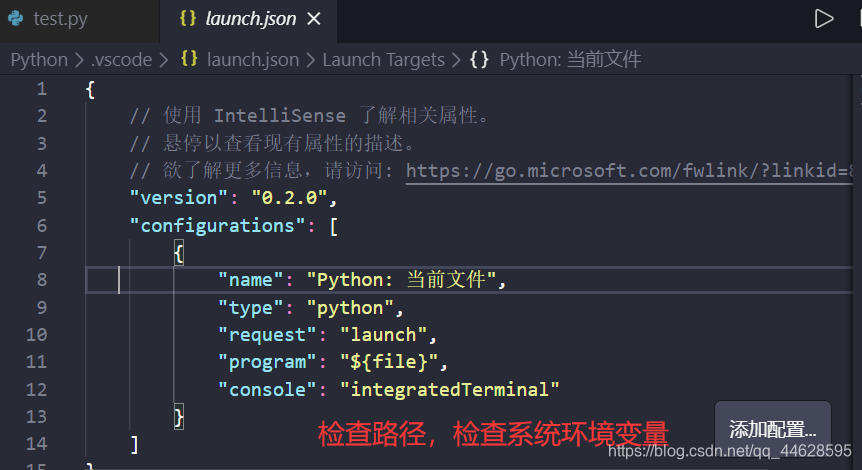Open the Launch Targets breadcrumb
862x470 pixels.
tap(383, 59)
